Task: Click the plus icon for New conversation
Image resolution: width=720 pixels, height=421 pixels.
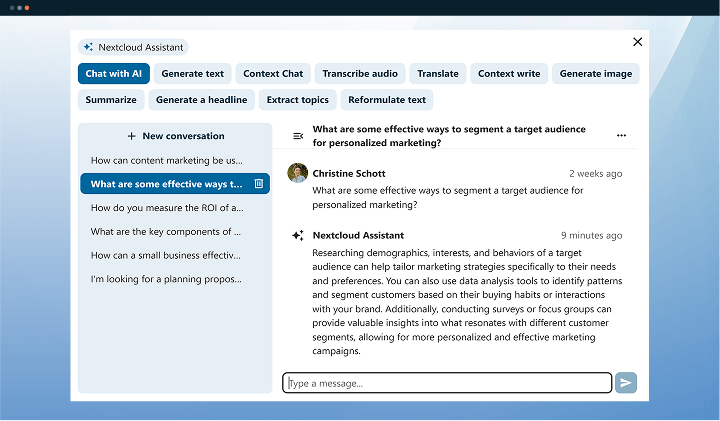Action: [x=131, y=136]
